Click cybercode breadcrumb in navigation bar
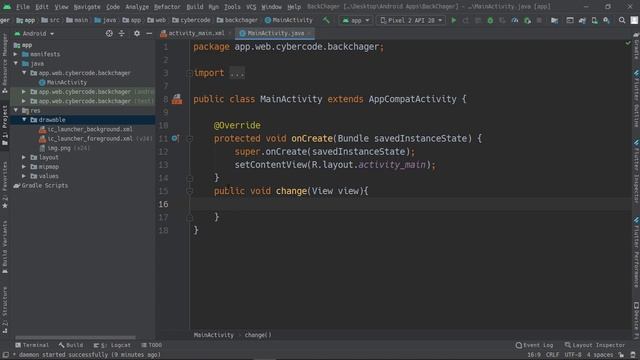 [191, 20]
